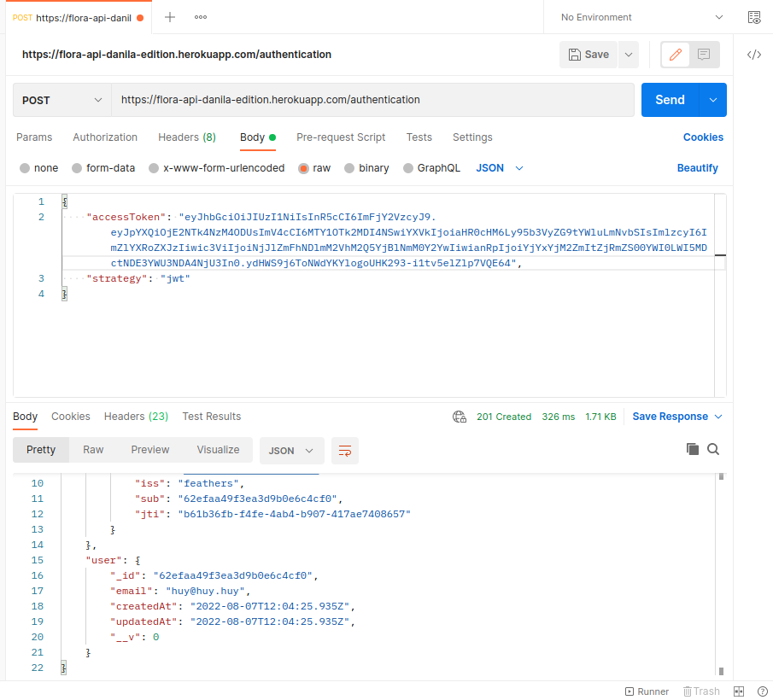Open Trash in the bottom bar
This screenshot has width=773, height=700.
[701, 691]
